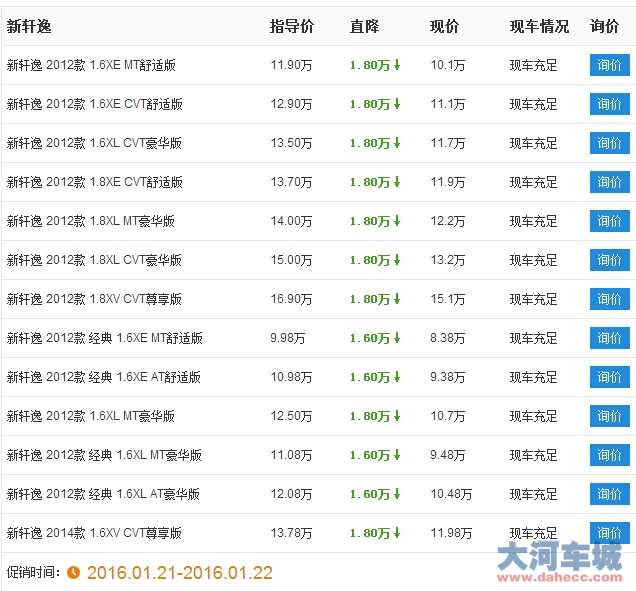The height and width of the screenshot is (591, 636).
Task: Select 新轩逸 2012款 1.8XL CVT豪华版 model name
Action: 94,260
